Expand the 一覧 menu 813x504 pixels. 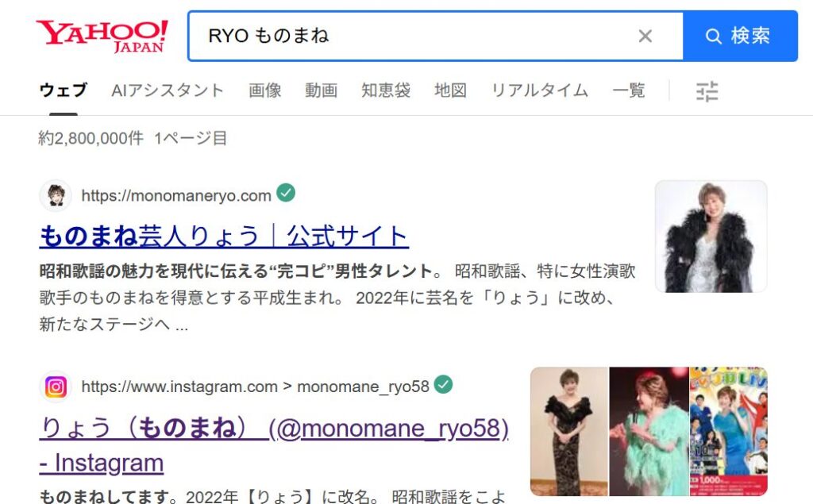tap(629, 90)
